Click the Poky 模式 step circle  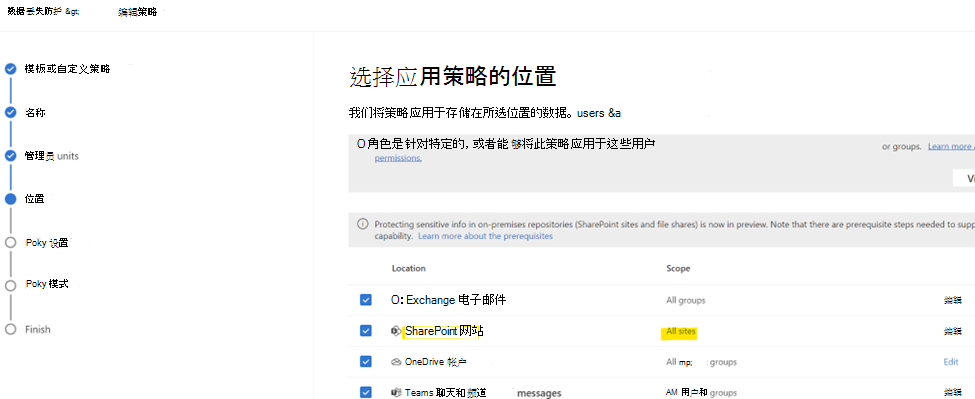(x=11, y=285)
